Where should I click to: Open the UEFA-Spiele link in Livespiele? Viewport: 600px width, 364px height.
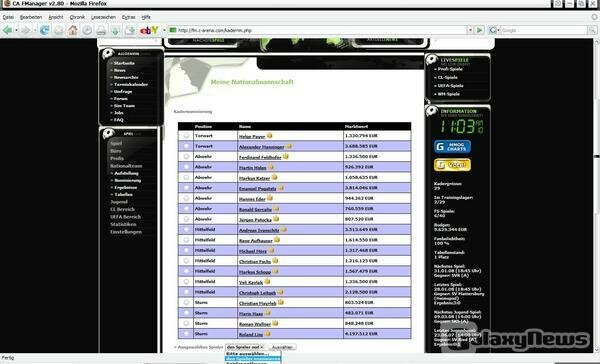point(450,86)
